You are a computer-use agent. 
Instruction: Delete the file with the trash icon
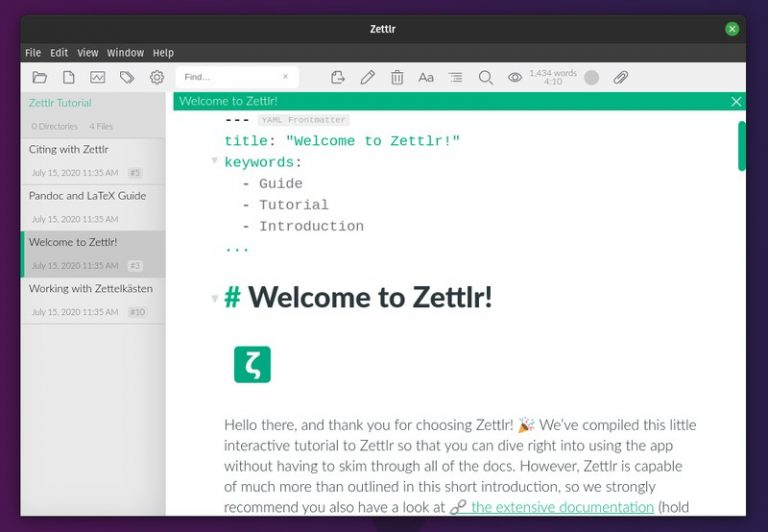click(397, 77)
